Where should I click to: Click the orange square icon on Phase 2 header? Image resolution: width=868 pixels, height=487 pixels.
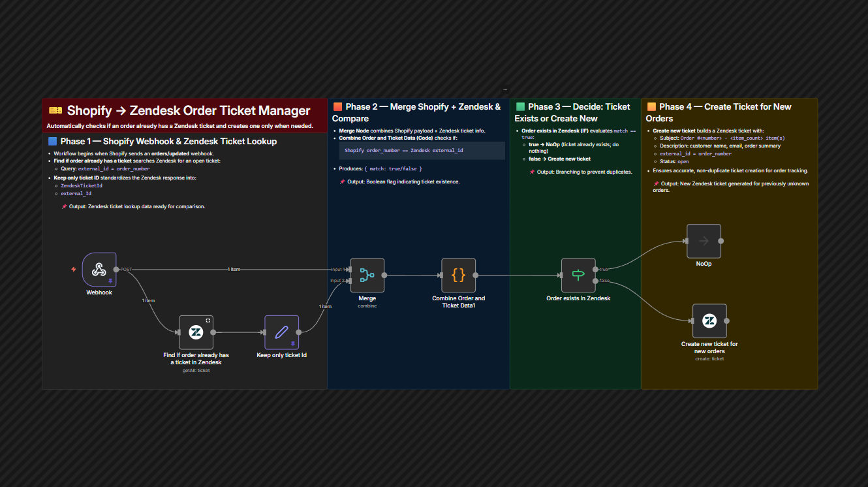click(337, 106)
